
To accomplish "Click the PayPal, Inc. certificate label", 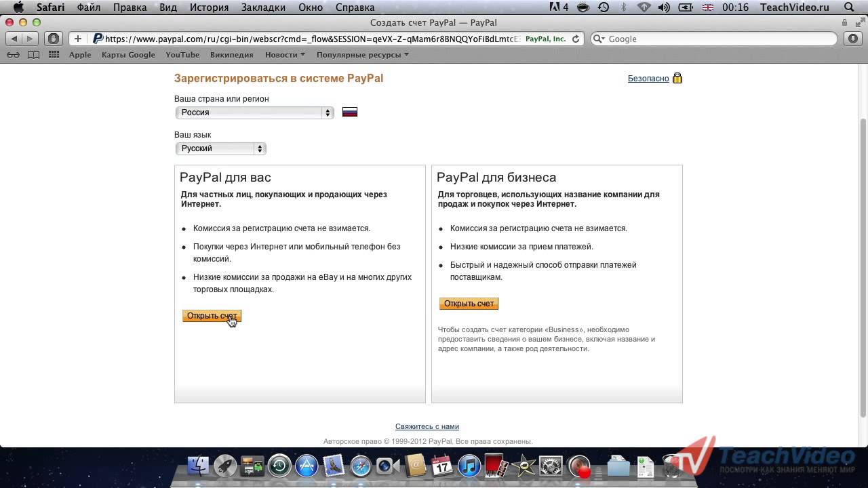I will 545,39.
